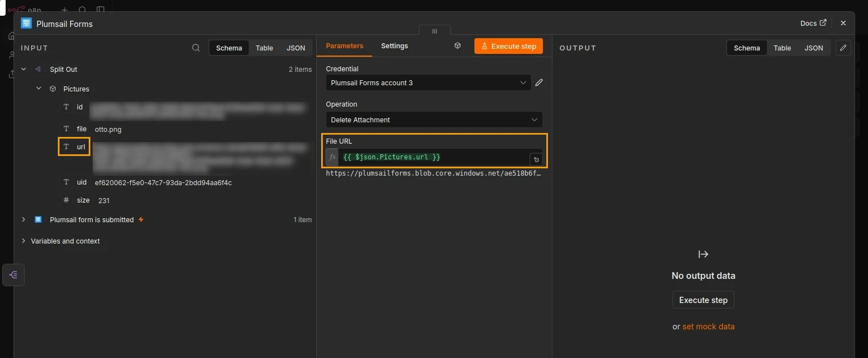
Task: Switch output view to Table
Action: coord(782,48)
